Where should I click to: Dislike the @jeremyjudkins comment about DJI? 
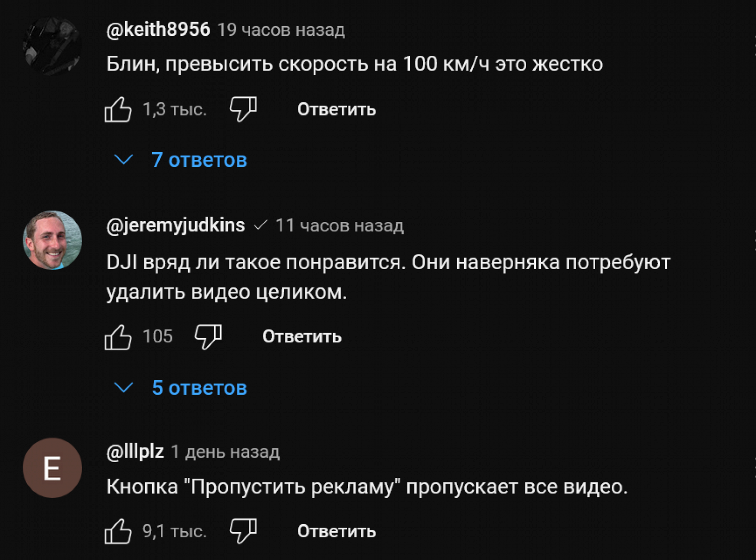point(208,337)
